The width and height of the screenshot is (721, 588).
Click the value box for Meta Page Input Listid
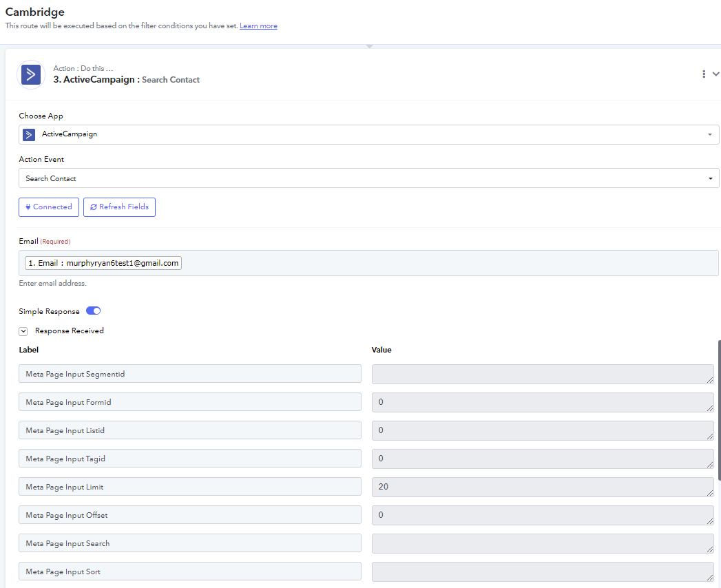click(543, 431)
